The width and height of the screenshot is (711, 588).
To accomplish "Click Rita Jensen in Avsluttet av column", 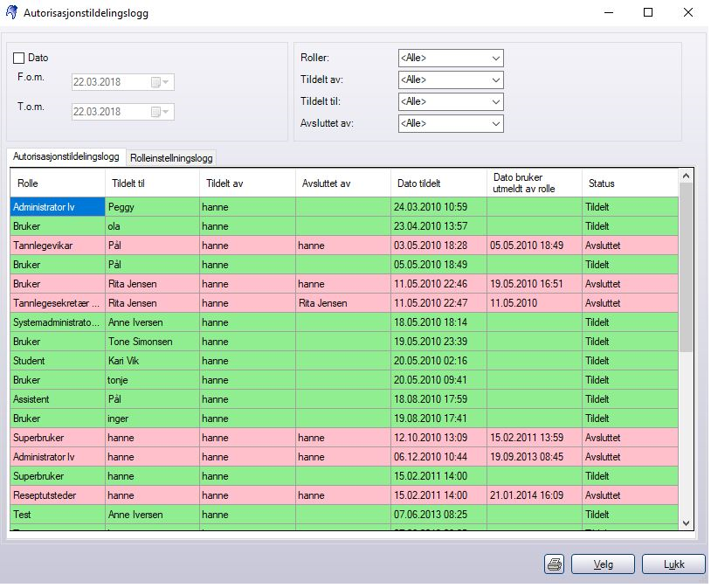I will tap(343, 303).
